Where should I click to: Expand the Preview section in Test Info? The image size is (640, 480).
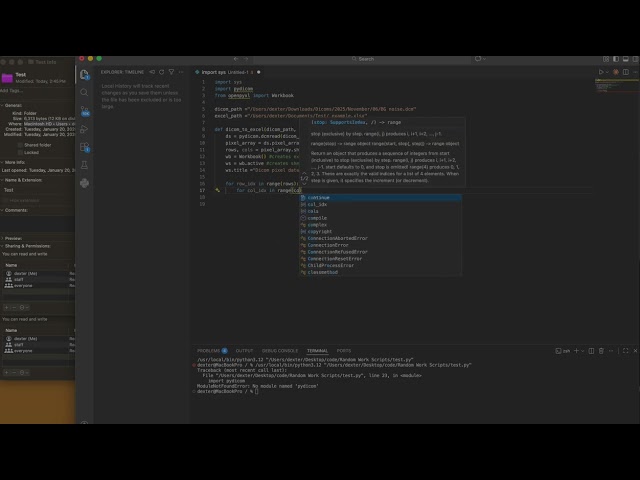pos(2,238)
